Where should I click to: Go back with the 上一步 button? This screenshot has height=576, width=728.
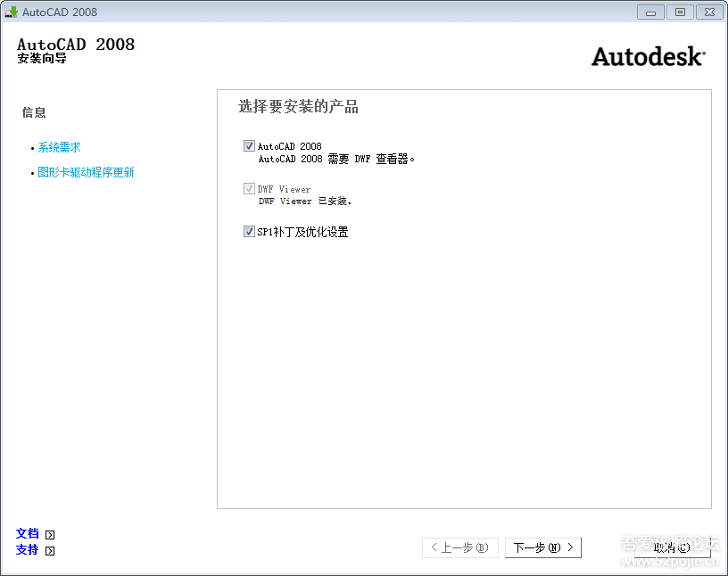tap(460, 547)
